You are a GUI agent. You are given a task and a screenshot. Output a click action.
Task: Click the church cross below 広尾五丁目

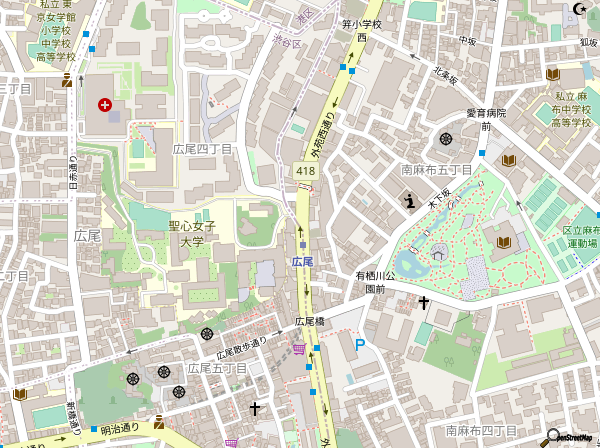pos(255,408)
